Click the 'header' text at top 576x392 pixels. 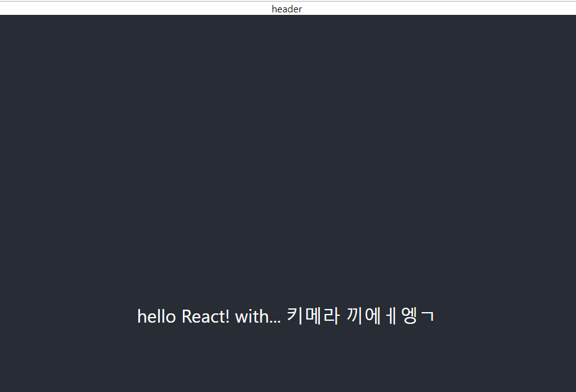tap(286, 9)
